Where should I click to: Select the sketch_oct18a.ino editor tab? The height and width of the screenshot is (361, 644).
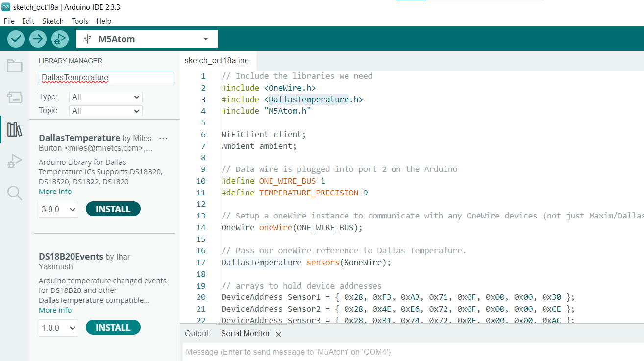217,61
